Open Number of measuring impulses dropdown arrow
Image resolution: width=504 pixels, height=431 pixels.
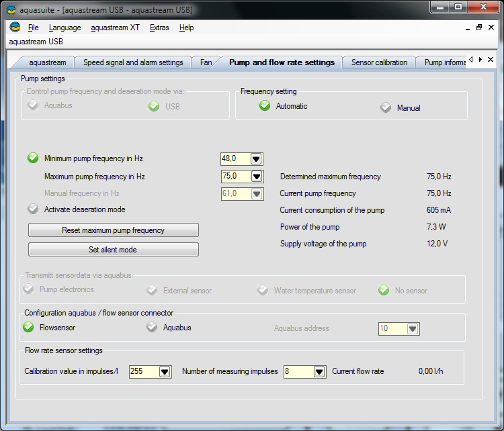pos(319,371)
